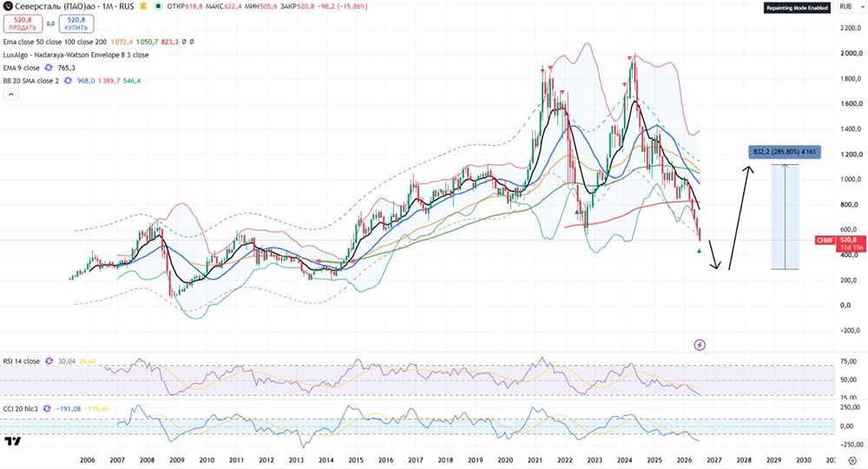Click the green market status dot
This screenshot has height=469, width=868.
[158, 7]
